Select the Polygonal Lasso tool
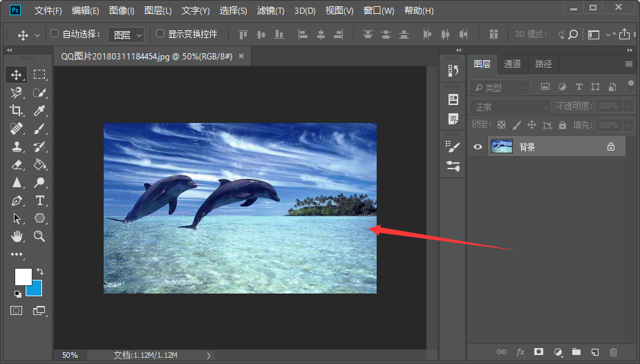Screen dimensions: 640x364 [17, 93]
